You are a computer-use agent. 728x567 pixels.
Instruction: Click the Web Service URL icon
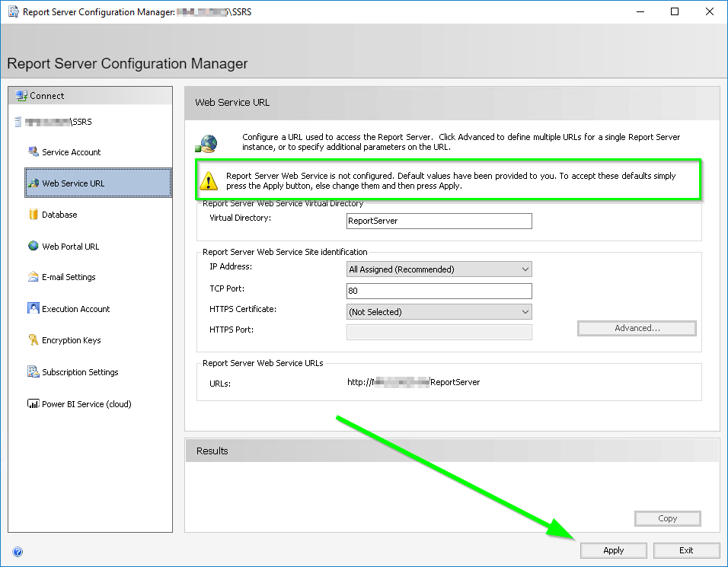[34, 183]
